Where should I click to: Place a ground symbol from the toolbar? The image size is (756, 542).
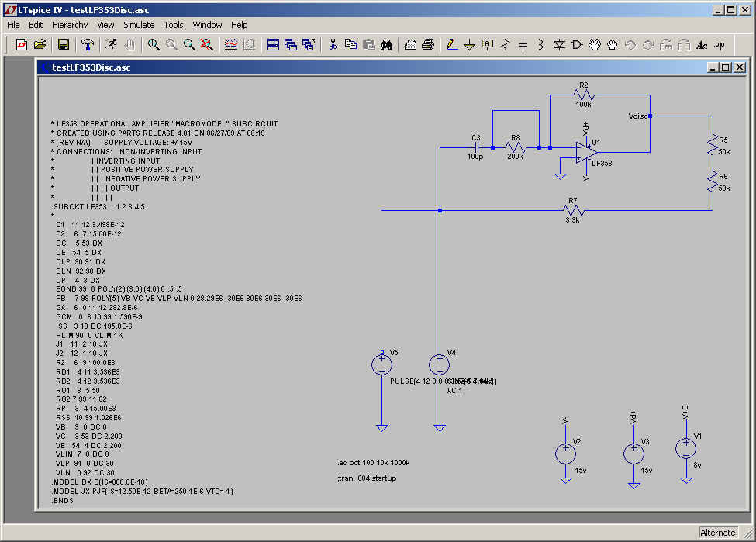(469, 45)
